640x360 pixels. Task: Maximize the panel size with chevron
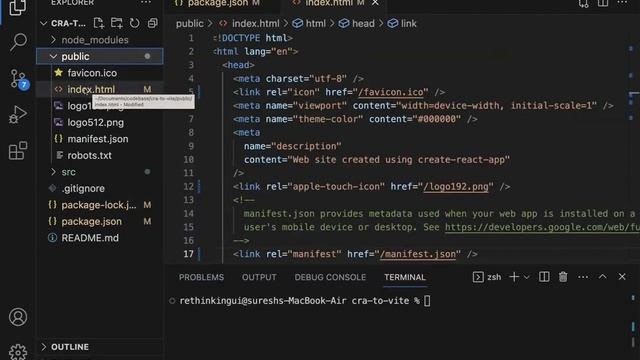[x=602, y=277]
